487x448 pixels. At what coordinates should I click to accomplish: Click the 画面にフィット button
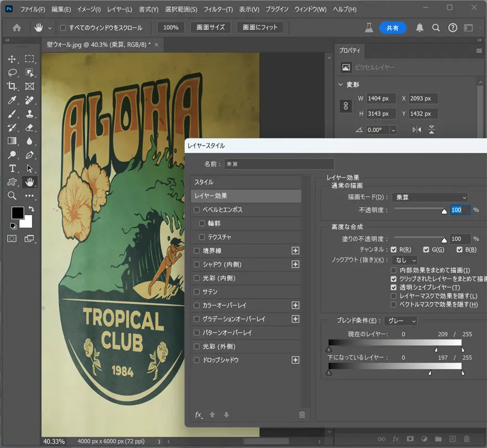point(260,27)
